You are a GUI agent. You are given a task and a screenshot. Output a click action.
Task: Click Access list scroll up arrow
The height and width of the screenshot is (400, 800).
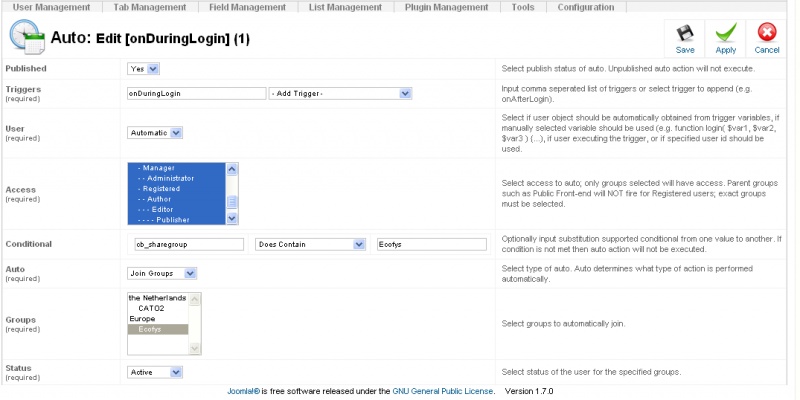[x=232, y=169]
